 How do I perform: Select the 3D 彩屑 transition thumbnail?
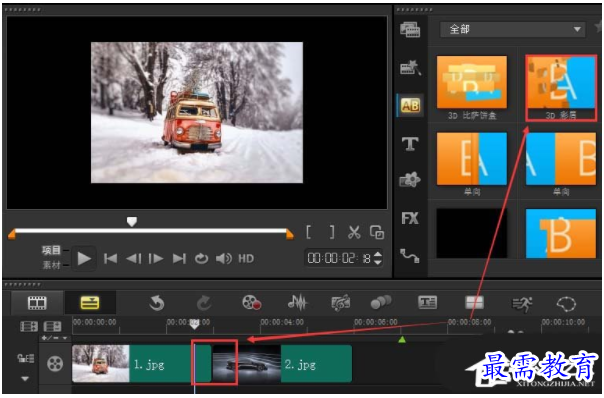(561, 82)
